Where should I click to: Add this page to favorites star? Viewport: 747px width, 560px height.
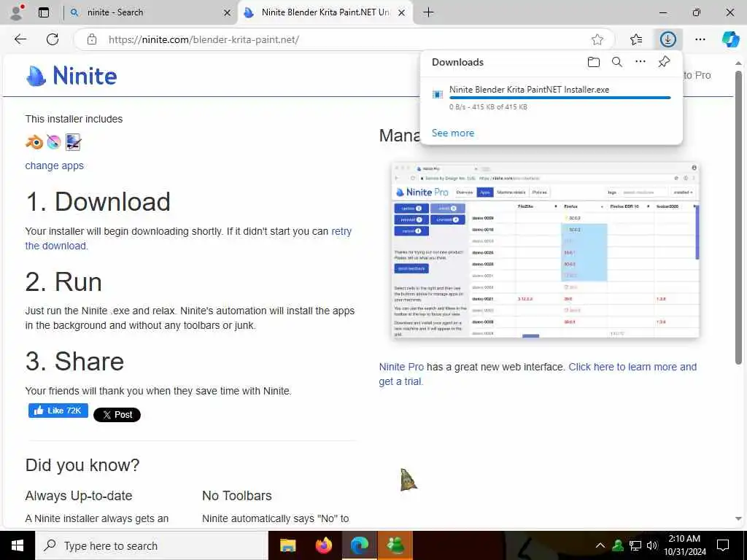597,39
